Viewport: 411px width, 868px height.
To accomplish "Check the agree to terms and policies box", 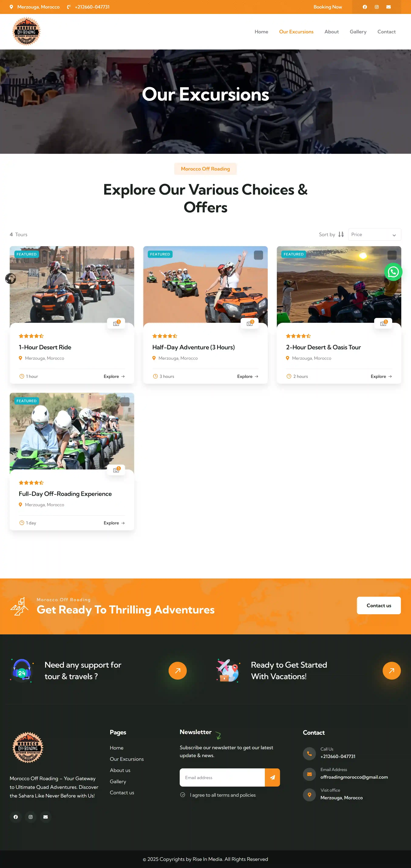I will [x=183, y=795].
